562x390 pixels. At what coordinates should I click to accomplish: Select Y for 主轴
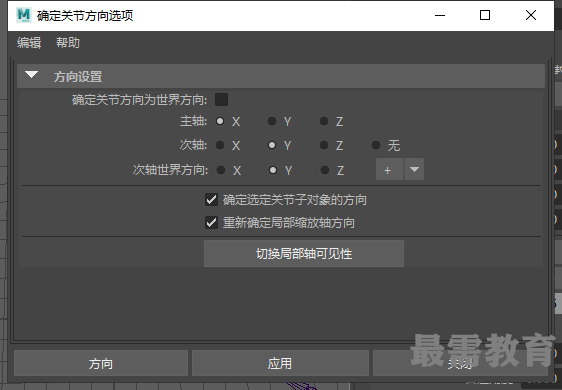point(272,121)
